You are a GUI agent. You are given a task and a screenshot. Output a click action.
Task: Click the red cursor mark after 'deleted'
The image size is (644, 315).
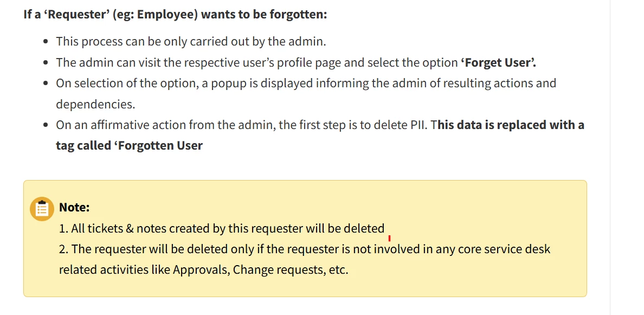(389, 238)
